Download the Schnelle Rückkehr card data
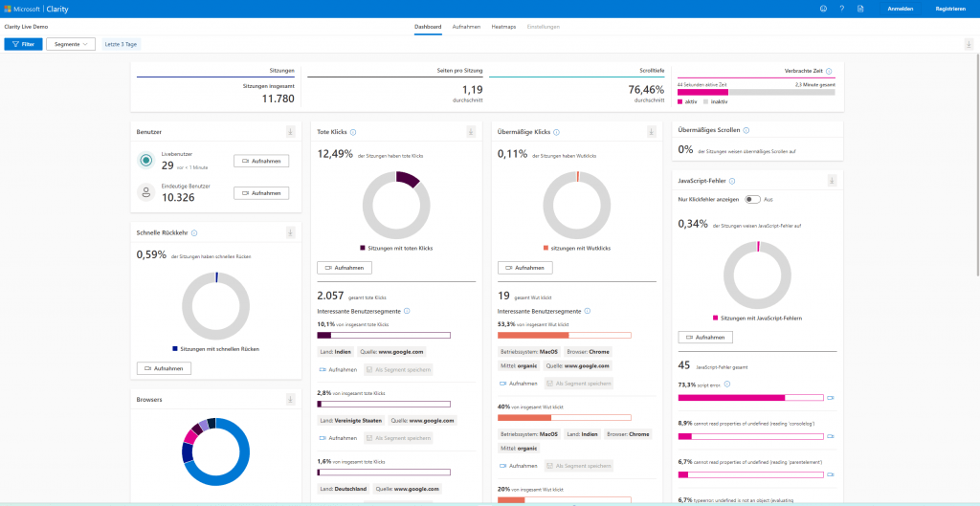This screenshot has width=980, height=506. point(290,232)
